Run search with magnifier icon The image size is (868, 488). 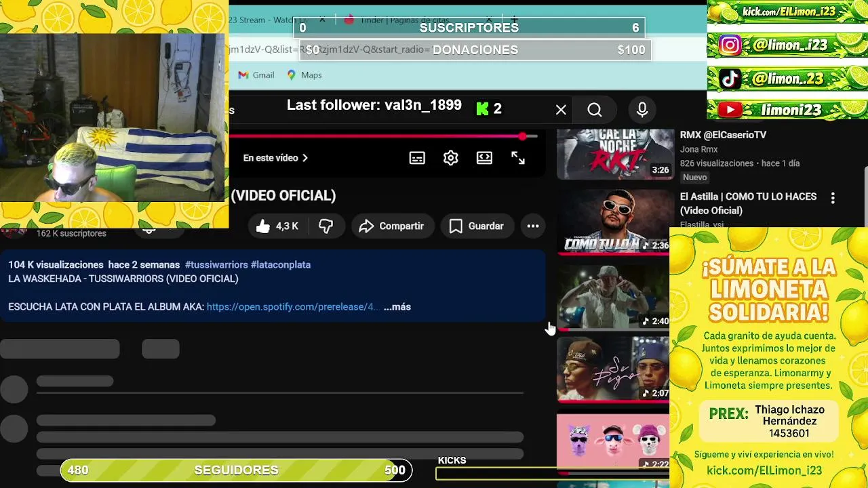[595, 110]
